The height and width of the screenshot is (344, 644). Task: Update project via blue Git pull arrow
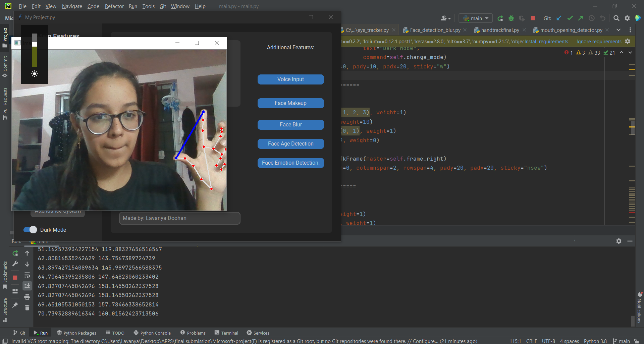[x=559, y=18]
